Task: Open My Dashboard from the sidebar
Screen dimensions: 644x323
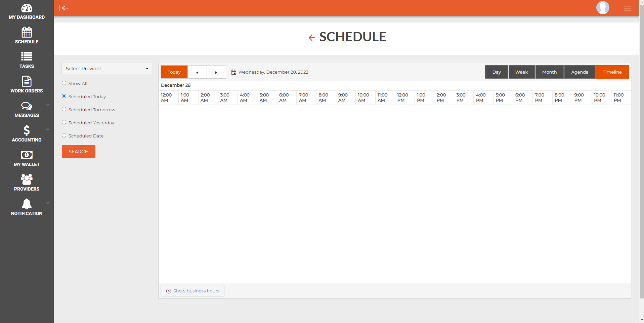Action: (27, 12)
